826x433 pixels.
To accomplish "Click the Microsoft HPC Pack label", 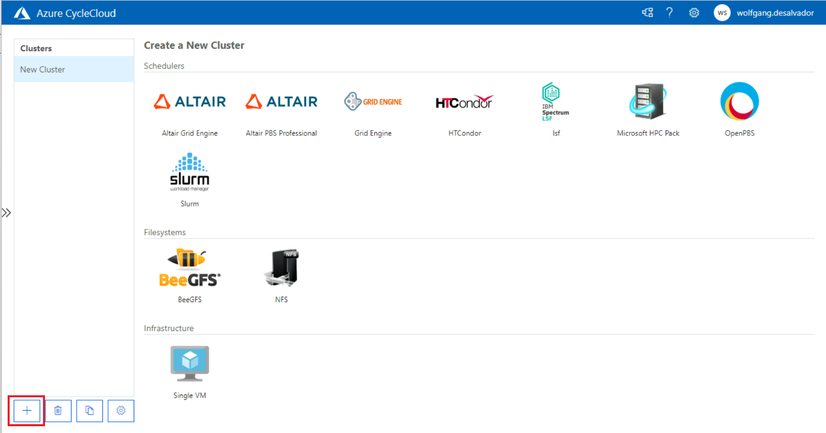I will 648,133.
